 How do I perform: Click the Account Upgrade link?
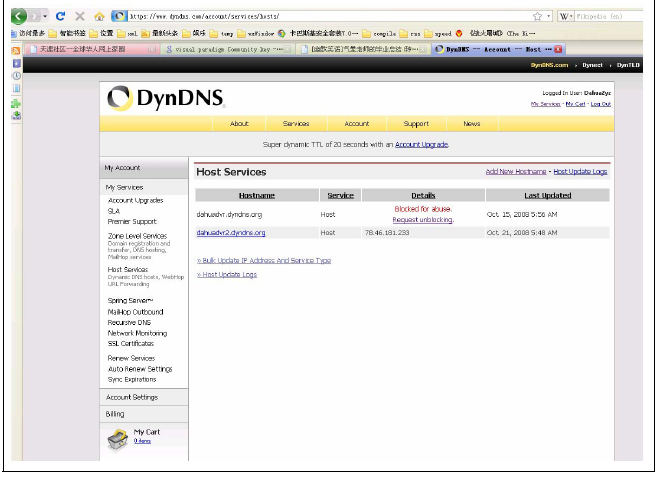[422, 144]
